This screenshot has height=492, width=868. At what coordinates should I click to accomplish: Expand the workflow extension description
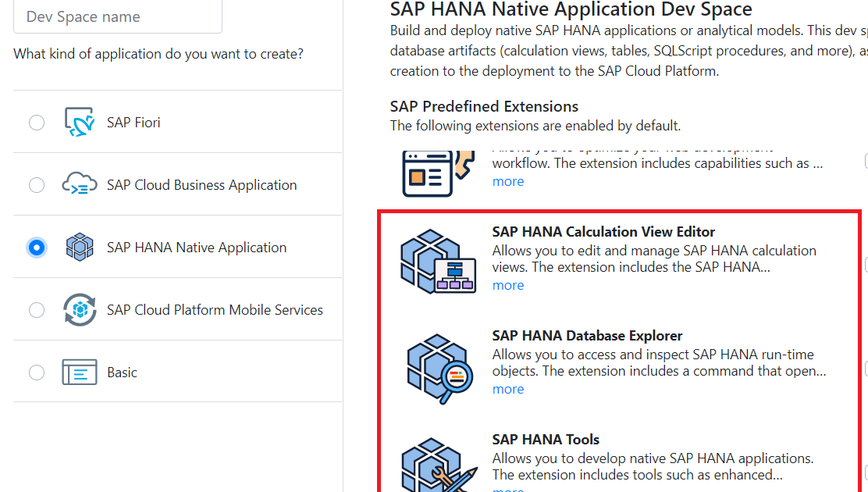pos(508,180)
